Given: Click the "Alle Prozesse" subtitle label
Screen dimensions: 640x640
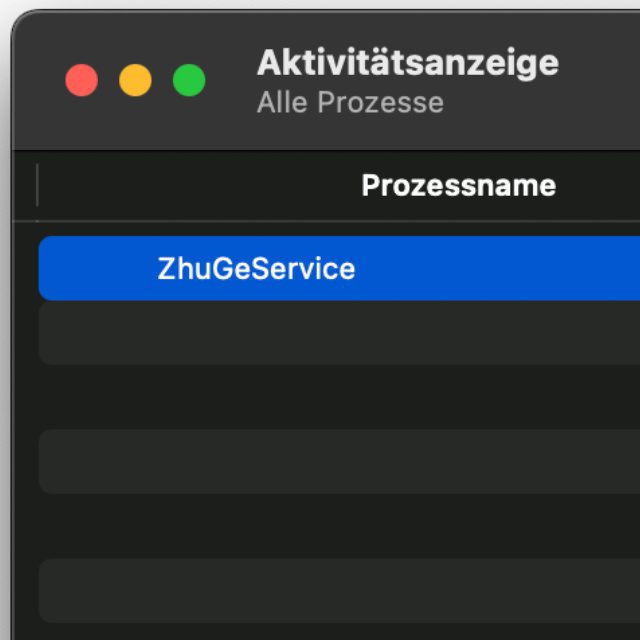Looking at the screenshot, I should [x=350, y=103].
